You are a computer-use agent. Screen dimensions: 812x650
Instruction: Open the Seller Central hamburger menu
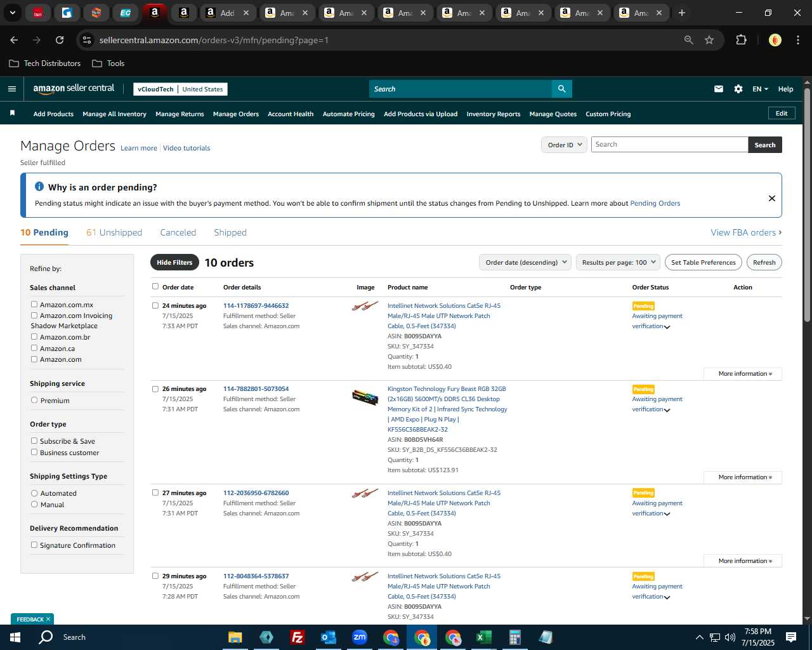(x=11, y=89)
